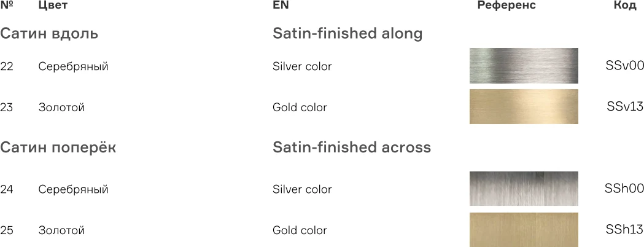The image size is (644, 247).
Task: Click row number 22
Action: click(7, 66)
